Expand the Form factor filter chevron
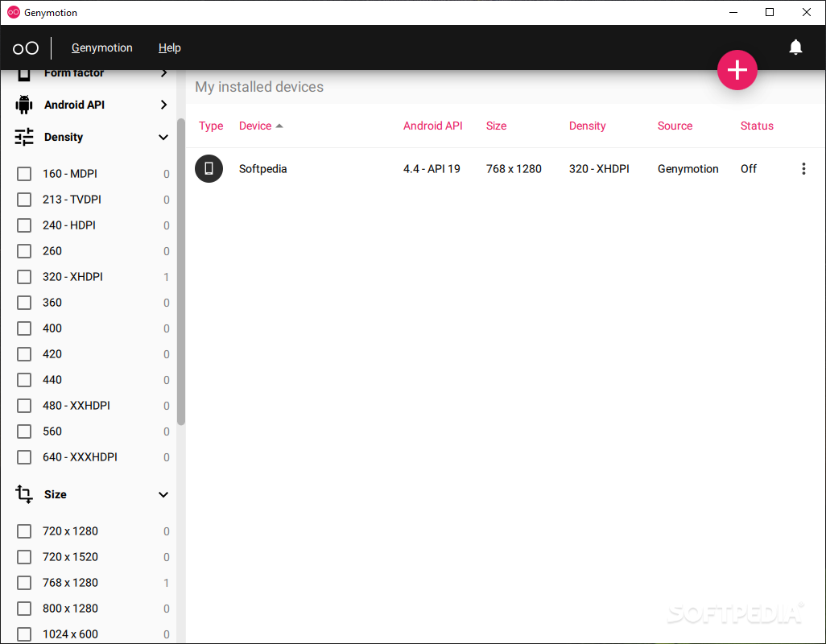 163,73
